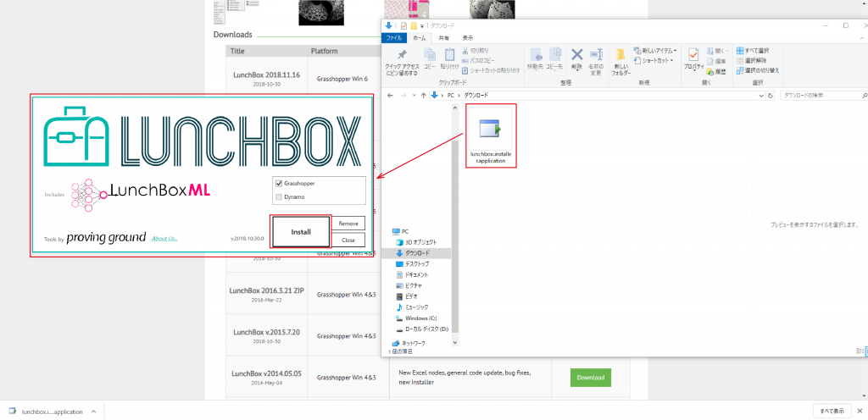The image size is (868, 420).
Task: Click the New Folder ribbon icon
Action: point(620,59)
